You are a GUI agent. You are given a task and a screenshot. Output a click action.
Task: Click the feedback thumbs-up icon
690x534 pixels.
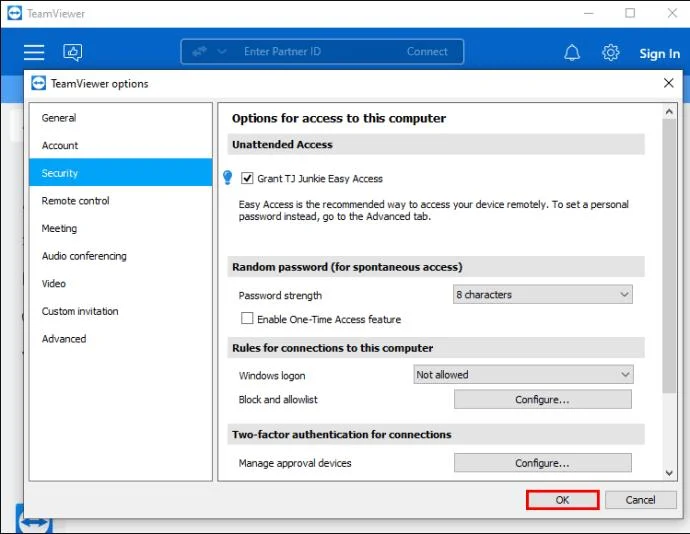coord(73,52)
